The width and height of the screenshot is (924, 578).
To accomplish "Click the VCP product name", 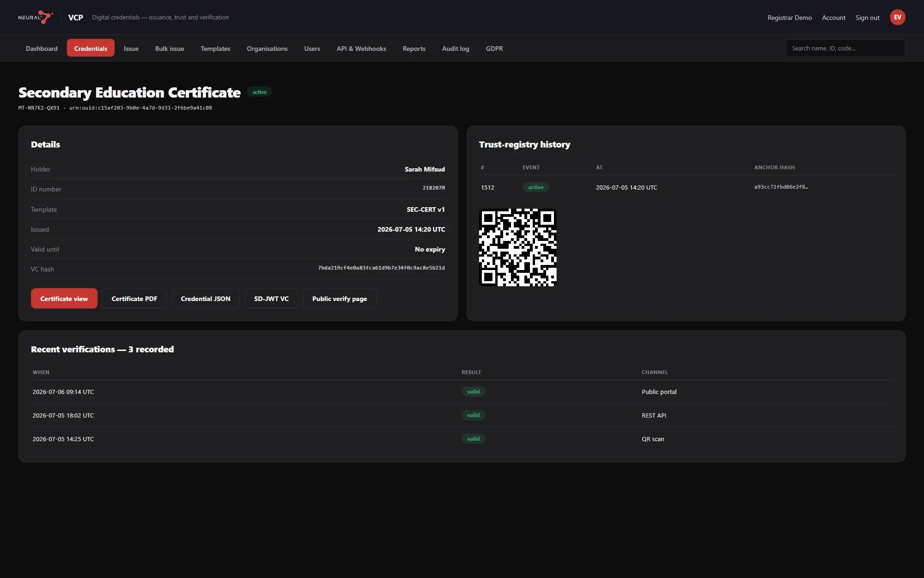I will tap(75, 18).
